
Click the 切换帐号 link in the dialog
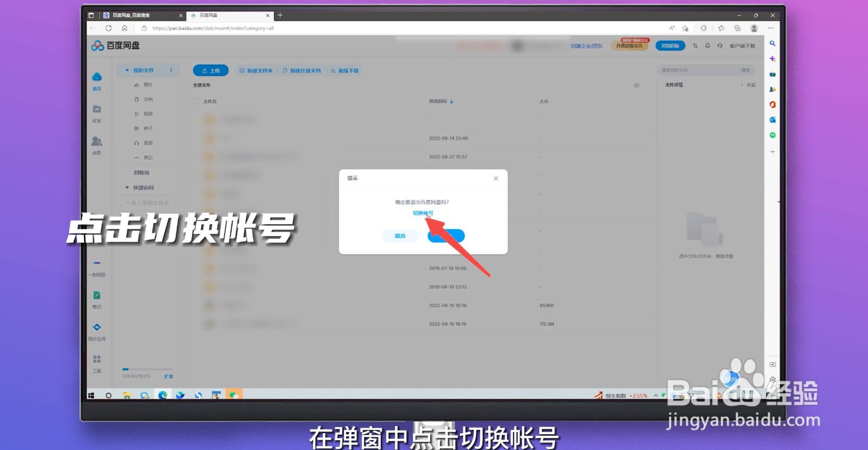click(x=423, y=213)
